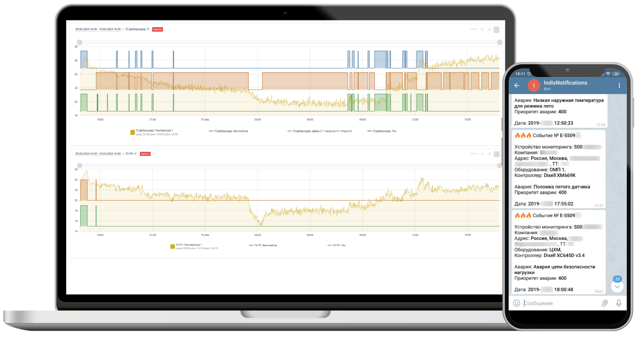
Task: Click the right handle of Дебаркадер range slider
Action: click(x=499, y=42)
